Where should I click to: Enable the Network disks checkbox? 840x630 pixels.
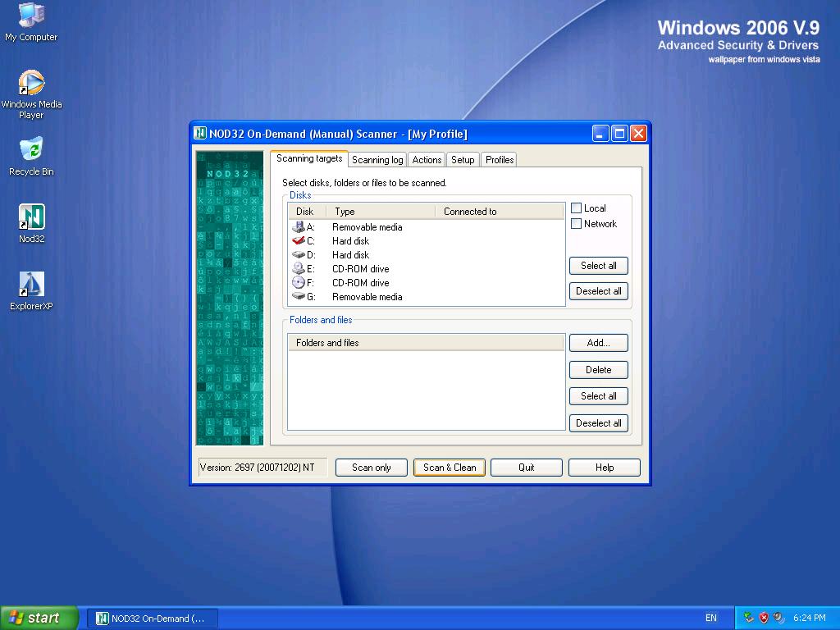pos(577,224)
